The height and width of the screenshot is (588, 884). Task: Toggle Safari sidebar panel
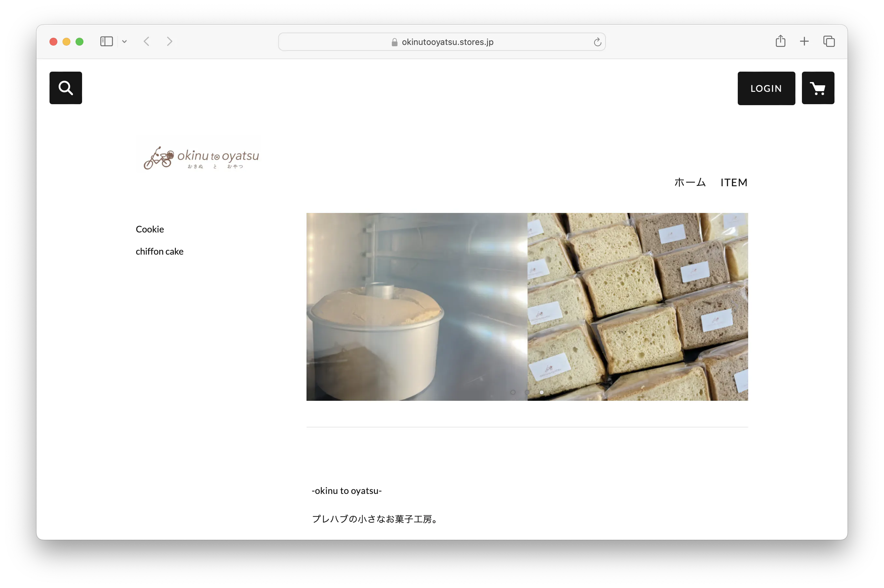pos(107,41)
